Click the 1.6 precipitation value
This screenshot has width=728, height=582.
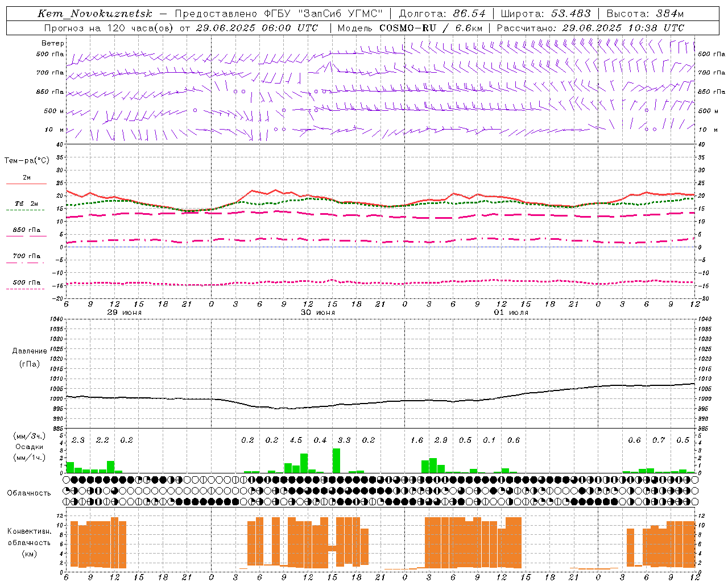pos(417,440)
